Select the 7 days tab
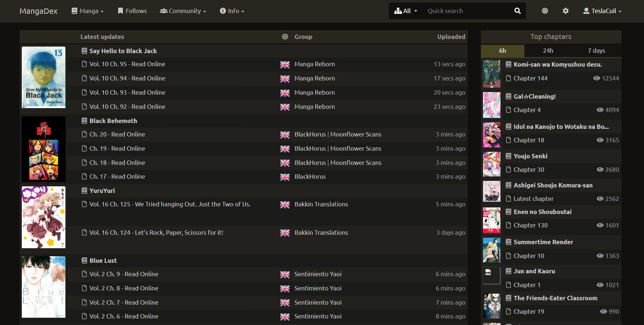644x325 pixels. 596,51
